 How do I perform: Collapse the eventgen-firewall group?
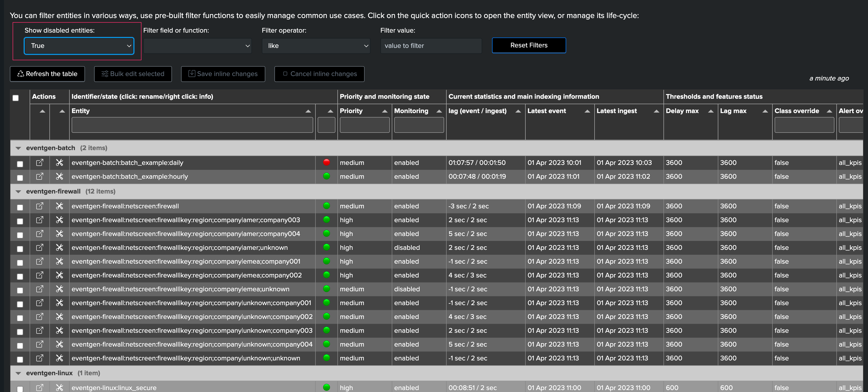(x=18, y=192)
